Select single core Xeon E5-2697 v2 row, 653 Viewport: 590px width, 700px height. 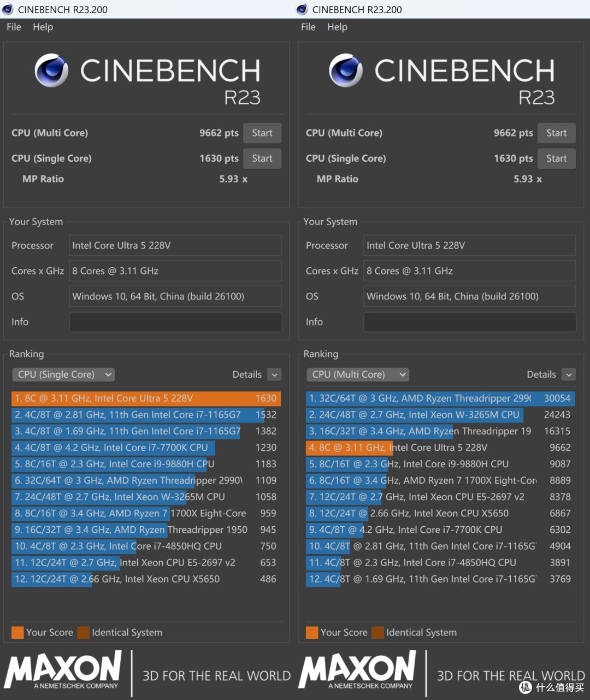tap(146, 562)
